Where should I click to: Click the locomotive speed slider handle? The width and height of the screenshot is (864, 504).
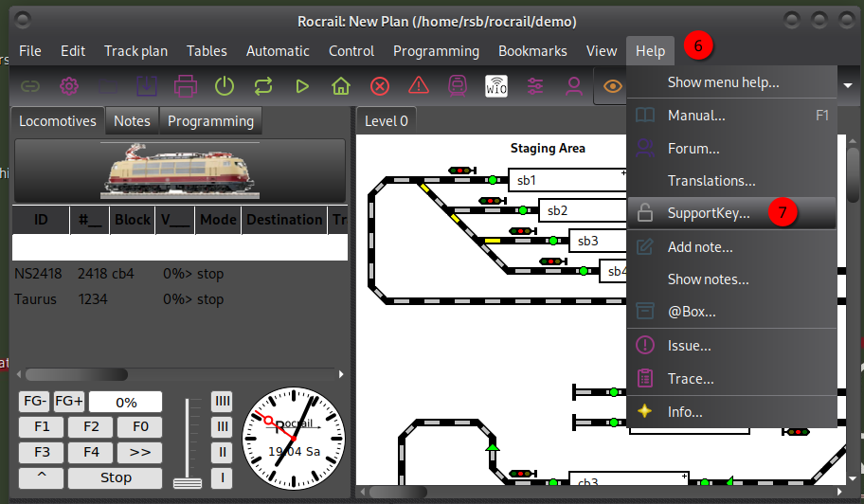(188, 483)
